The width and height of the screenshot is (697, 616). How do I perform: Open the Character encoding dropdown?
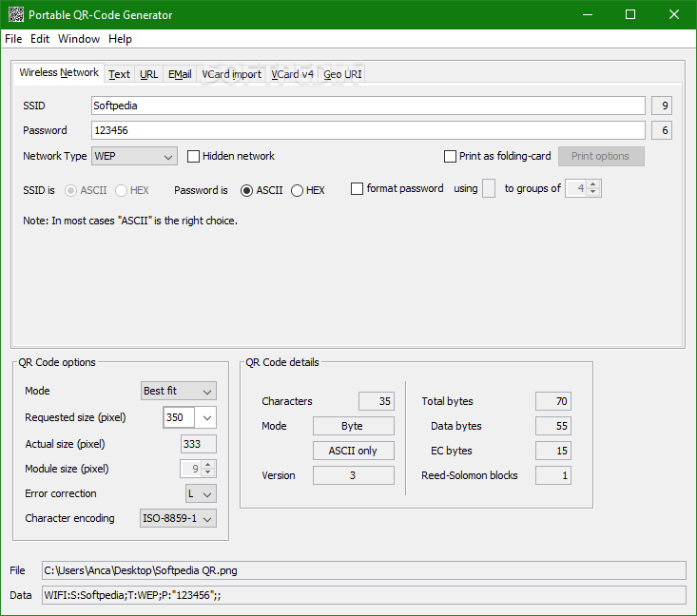pyautogui.click(x=178, y=518)
